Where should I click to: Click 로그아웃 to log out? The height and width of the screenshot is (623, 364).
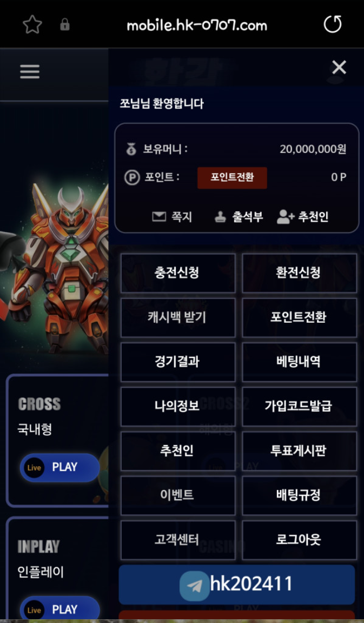tap(299, 540)
